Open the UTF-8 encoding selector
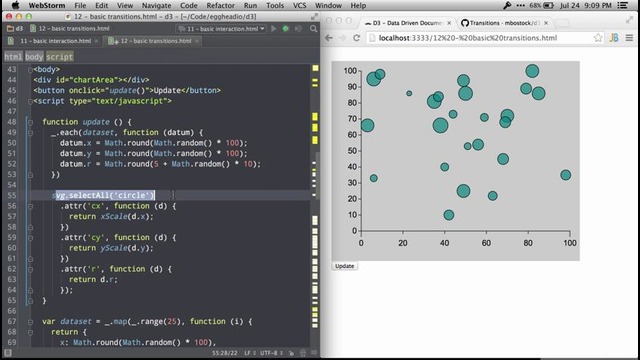This screenshot has width=640, height=360. [271, 353]
